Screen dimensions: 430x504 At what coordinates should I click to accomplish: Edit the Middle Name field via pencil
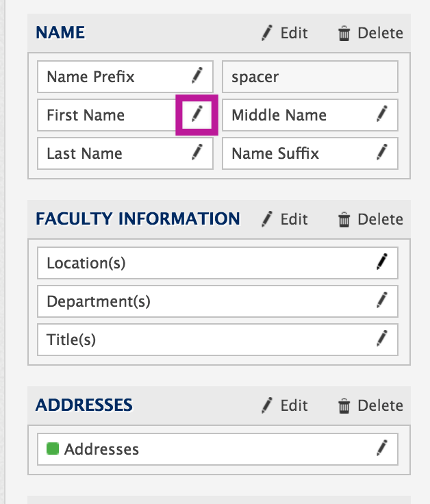[382, 114]
